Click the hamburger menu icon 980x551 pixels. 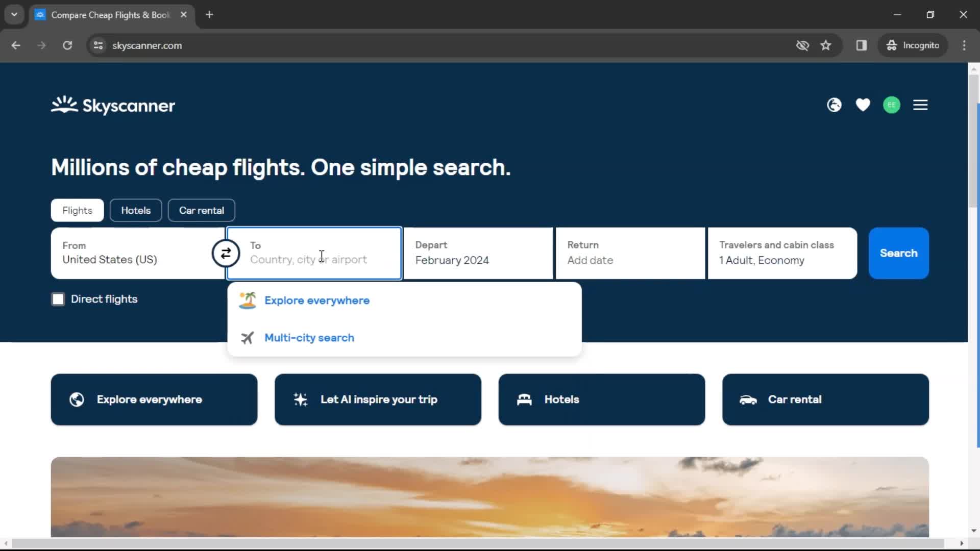(x=921, y=105)
